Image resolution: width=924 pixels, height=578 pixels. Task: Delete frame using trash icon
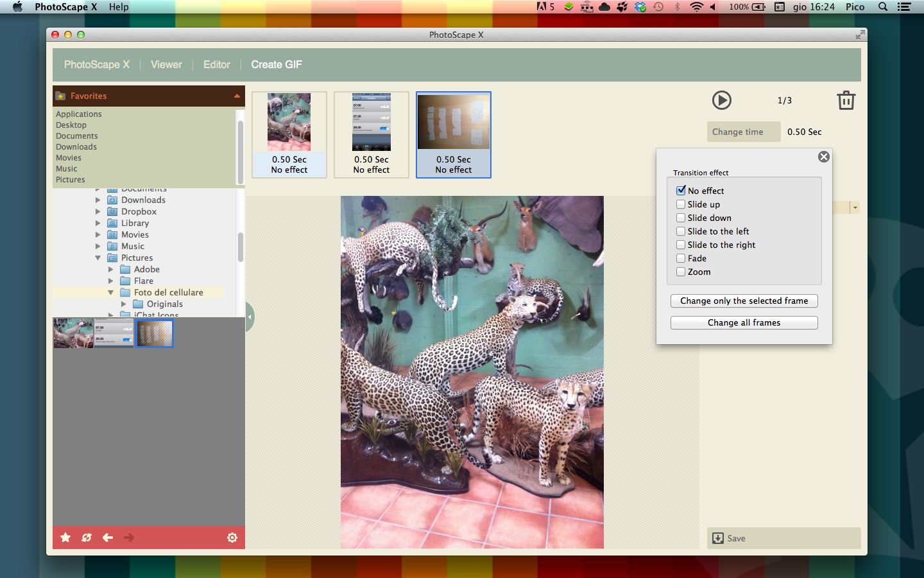[846, 100]
